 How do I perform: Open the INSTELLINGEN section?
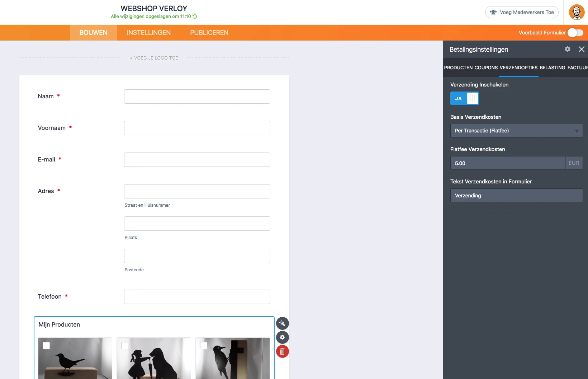148,32
